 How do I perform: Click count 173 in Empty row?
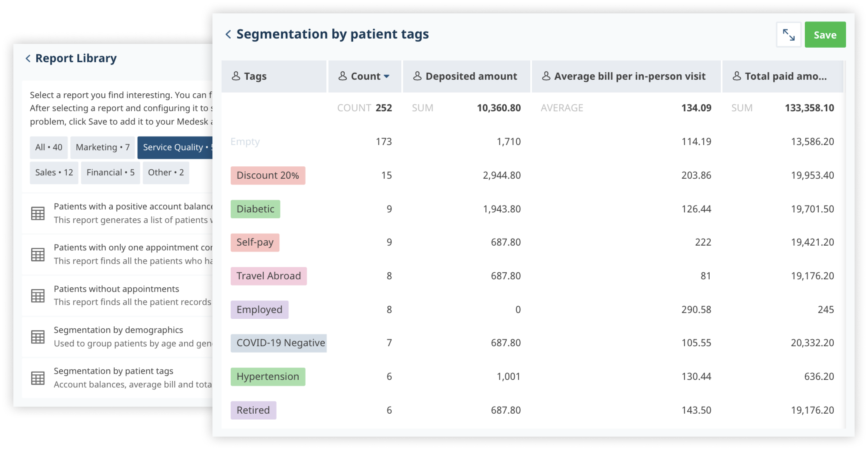(384, 142)
